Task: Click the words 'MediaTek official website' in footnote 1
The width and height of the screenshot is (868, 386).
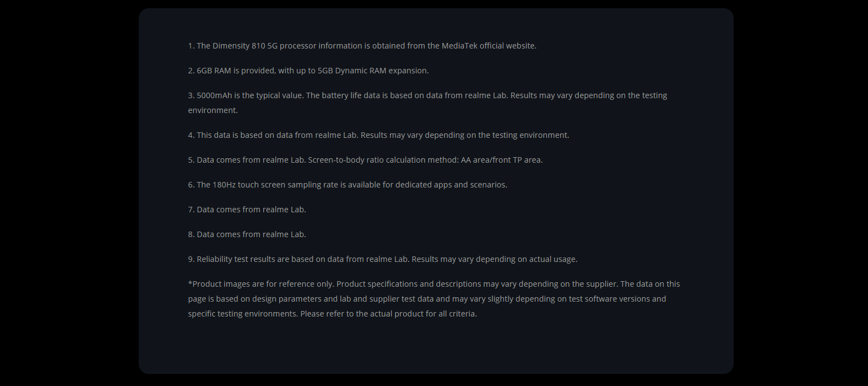Action: coord(489,46)
